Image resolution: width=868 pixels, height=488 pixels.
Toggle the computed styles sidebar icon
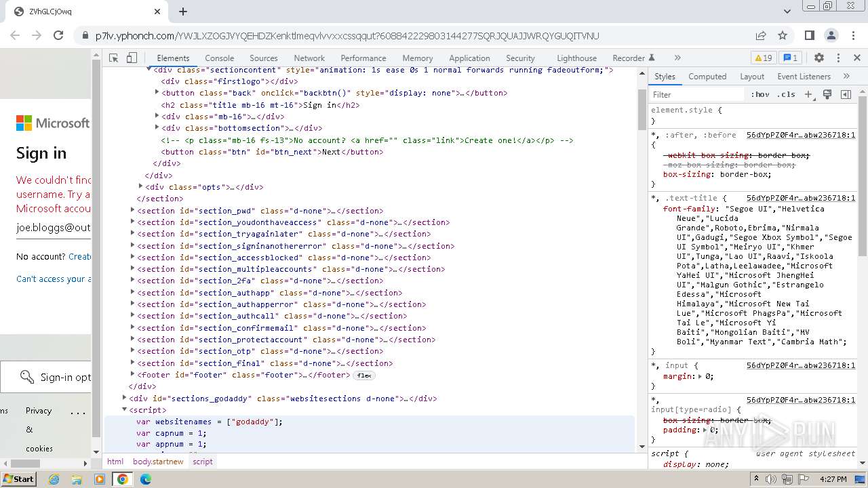[846, 95]
